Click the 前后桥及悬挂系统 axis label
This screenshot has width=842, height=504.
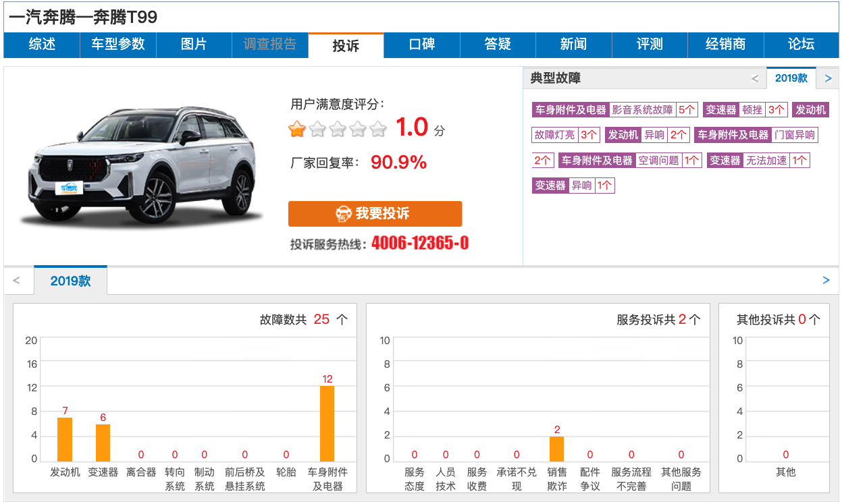click(245, 479)
